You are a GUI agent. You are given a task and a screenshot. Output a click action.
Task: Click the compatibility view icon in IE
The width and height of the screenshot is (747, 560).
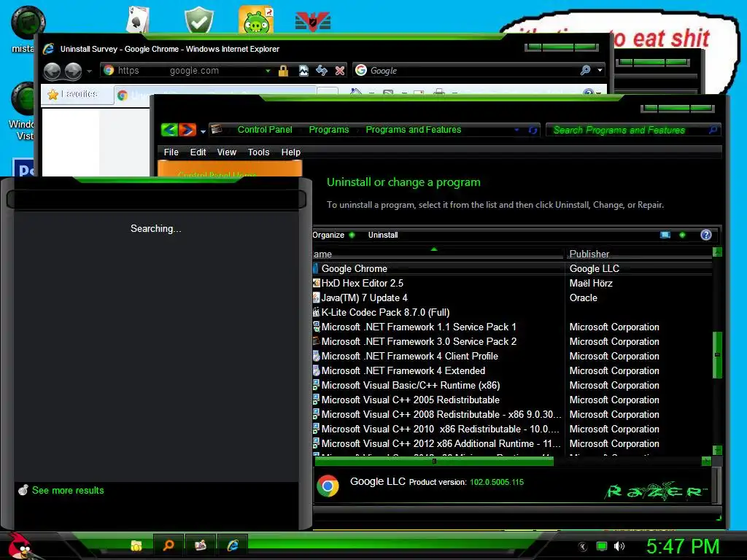303,71
